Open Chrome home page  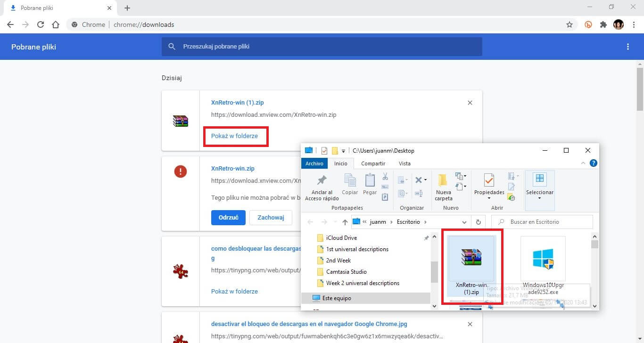(55, 24)
